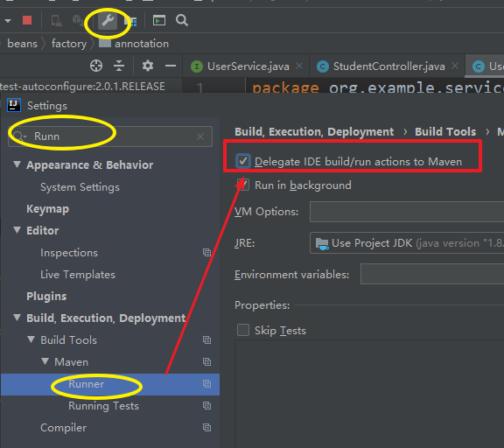Click Build Tools breadcrumb header
Viewport: 504px width, 448px height.
(x=445, y=132)
